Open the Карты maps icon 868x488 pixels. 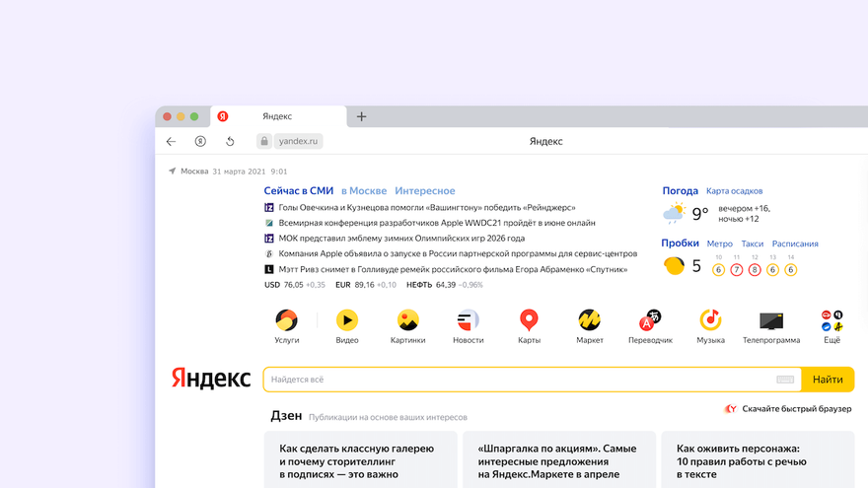[529, 319]
